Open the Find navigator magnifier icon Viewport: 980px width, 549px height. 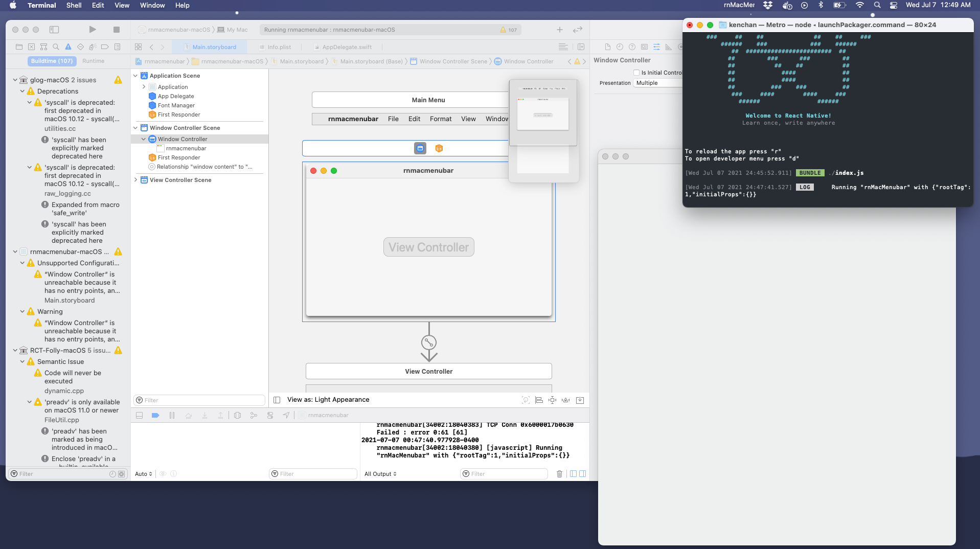pyautogui.click(x=56, y=47)
